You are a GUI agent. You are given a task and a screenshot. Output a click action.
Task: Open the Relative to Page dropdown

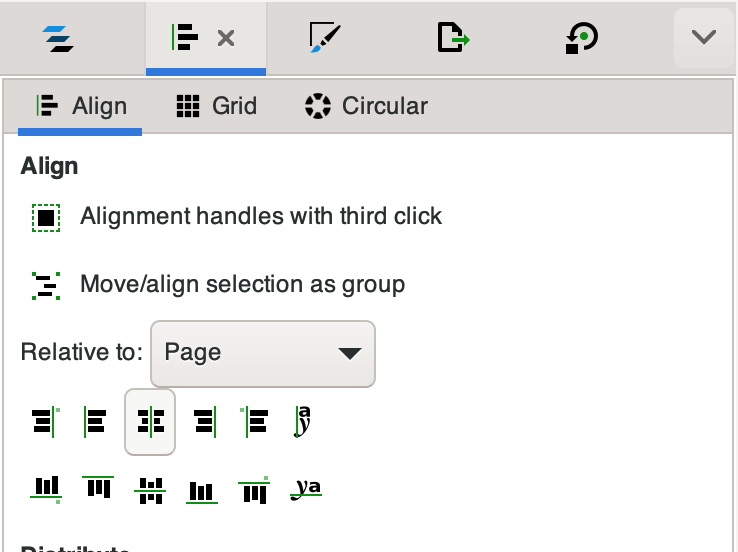[x=263, y=353]
